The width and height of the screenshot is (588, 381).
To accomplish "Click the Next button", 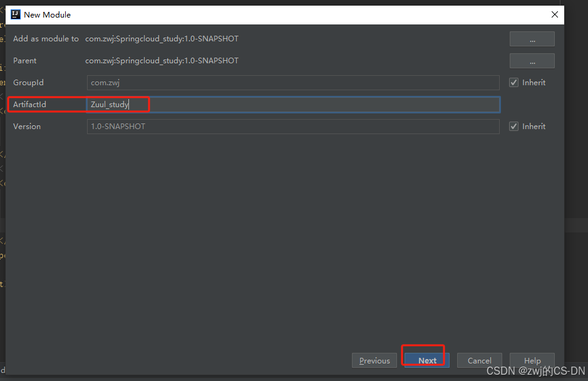I will pyautogui.click(x=426, y=360).
